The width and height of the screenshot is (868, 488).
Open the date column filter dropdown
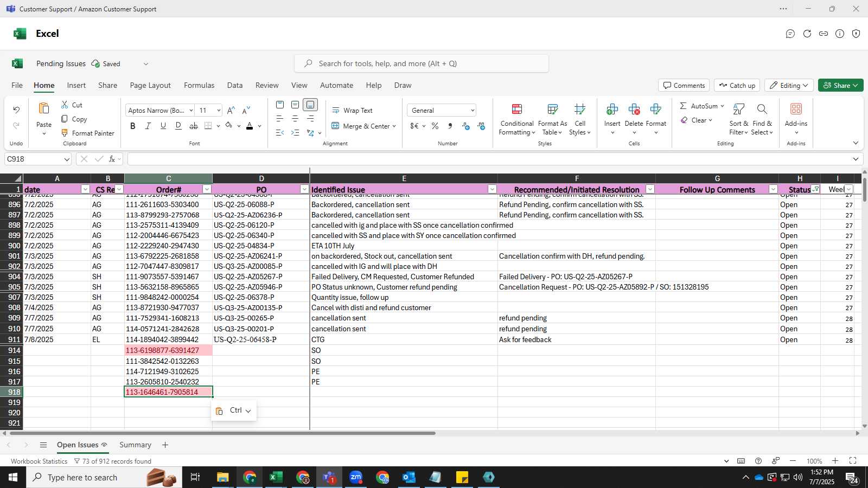tap(85, 189)
